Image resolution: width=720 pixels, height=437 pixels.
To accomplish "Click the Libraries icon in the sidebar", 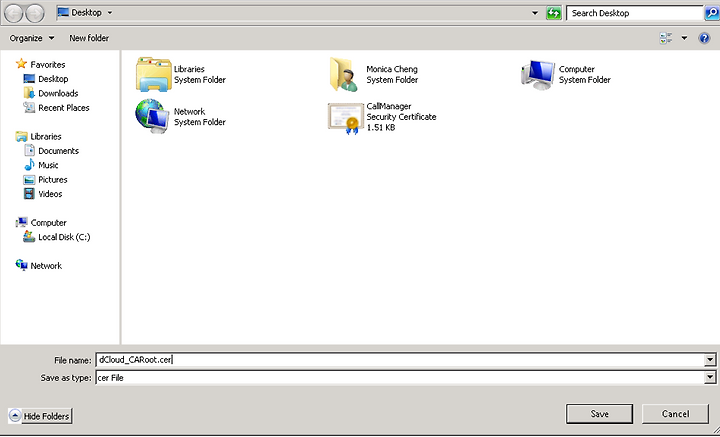I will [21, 136].
